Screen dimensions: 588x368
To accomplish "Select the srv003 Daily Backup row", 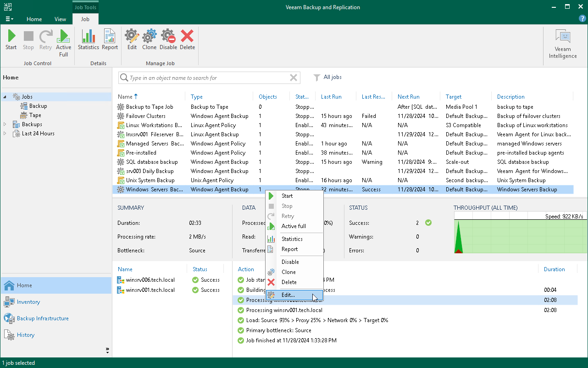I will [x=343, y=171].
